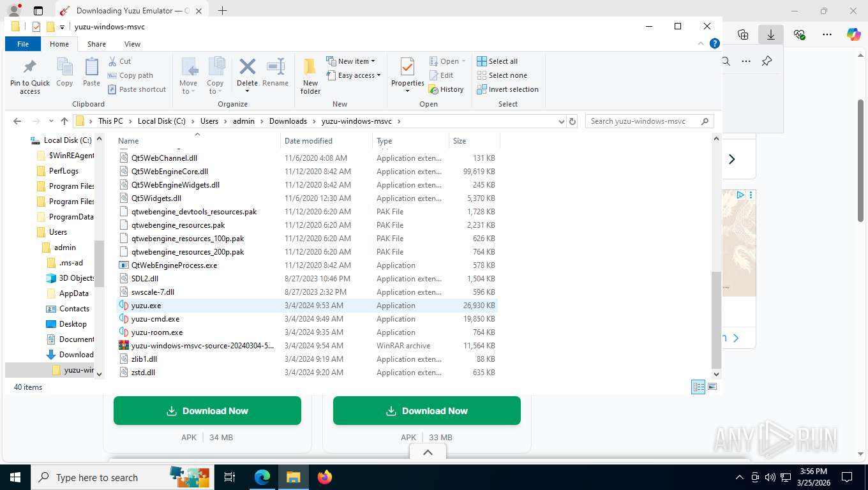Click the Cut scissors command

(120, 61)
